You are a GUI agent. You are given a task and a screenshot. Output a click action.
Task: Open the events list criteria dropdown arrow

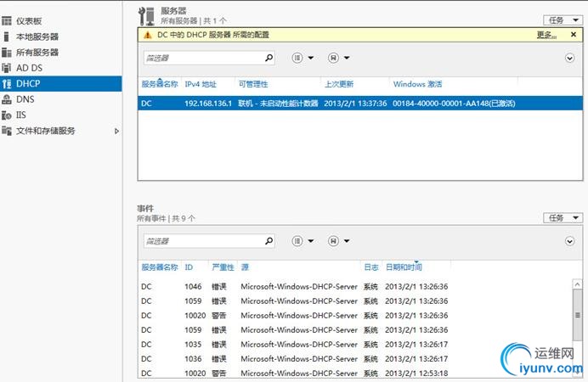point(311,241)
